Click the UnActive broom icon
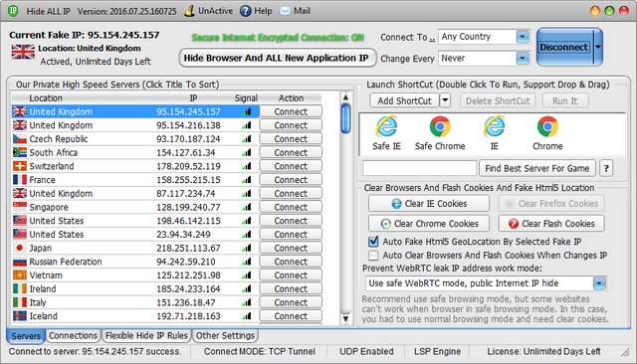Image resolution: width=637 pixels, height=364 pixels. 189,11
